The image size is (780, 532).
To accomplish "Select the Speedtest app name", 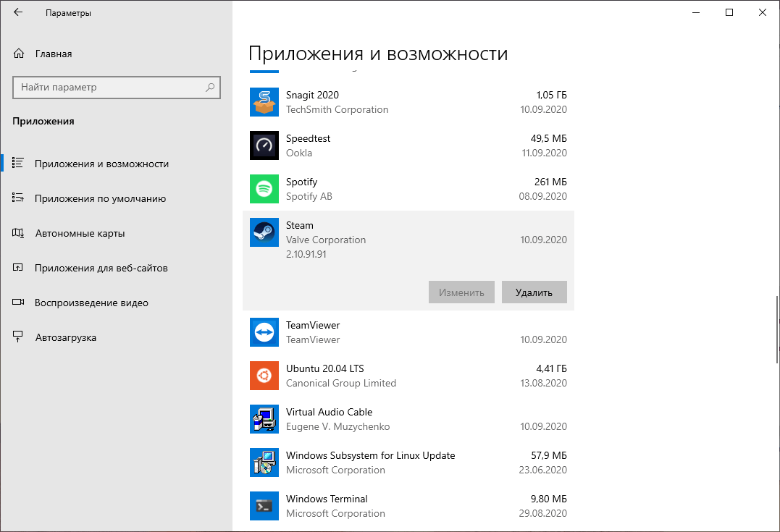I will pyautogui.click(x=308, y=139).
